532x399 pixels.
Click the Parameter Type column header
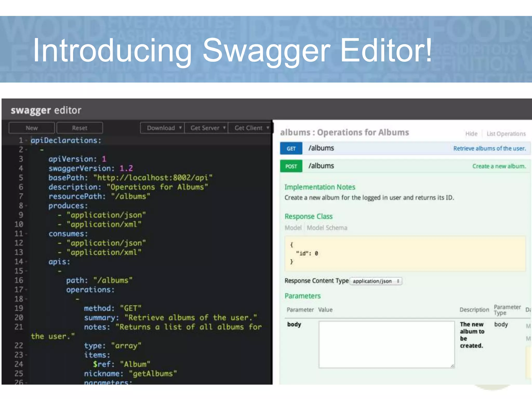507,310
